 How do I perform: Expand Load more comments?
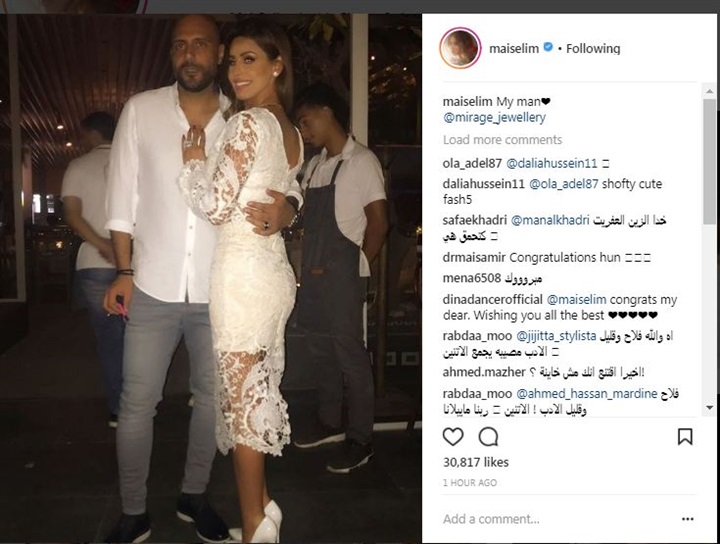pos(502,140)
